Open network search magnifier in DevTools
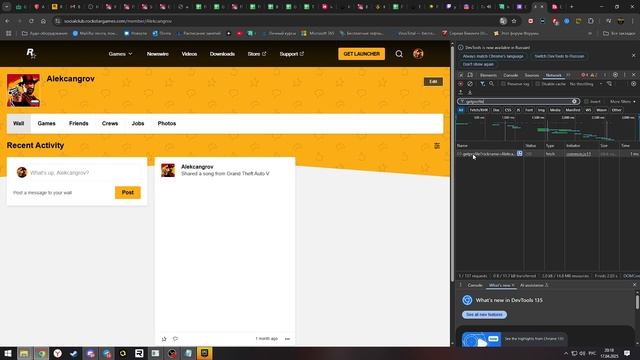The height and width of the screenshot is (360, 640). pos(491,84)
